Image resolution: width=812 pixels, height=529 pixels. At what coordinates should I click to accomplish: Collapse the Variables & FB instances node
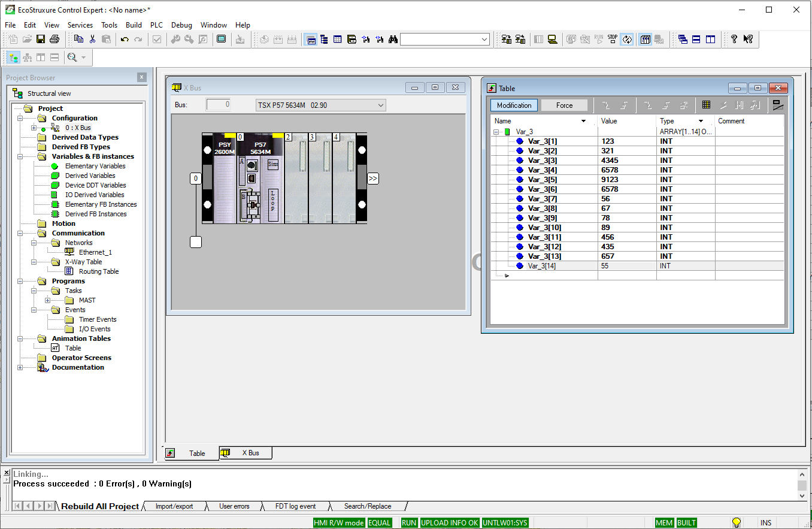pos(20,156)
